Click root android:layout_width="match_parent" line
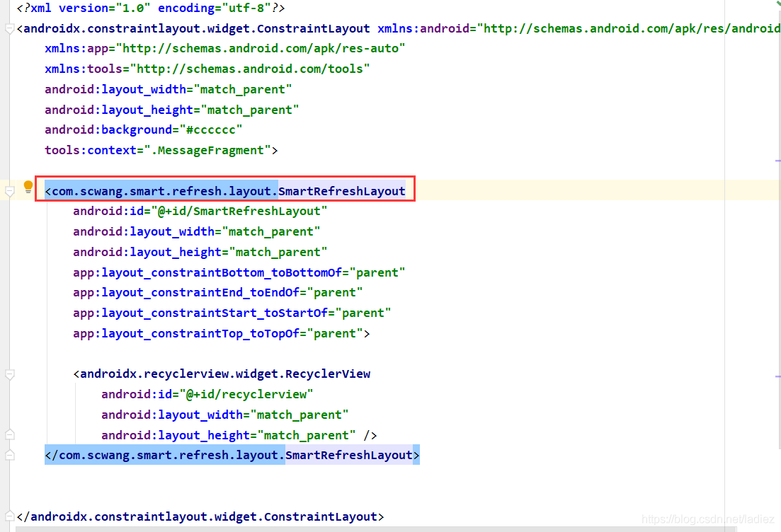Screen dimensions: 781x532 click(x=169, y=90)
